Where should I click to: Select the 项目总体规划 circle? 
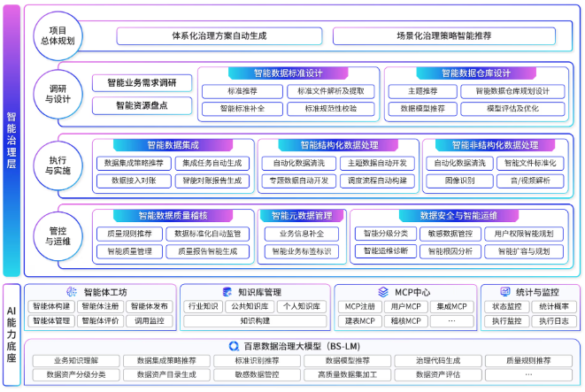58,35
